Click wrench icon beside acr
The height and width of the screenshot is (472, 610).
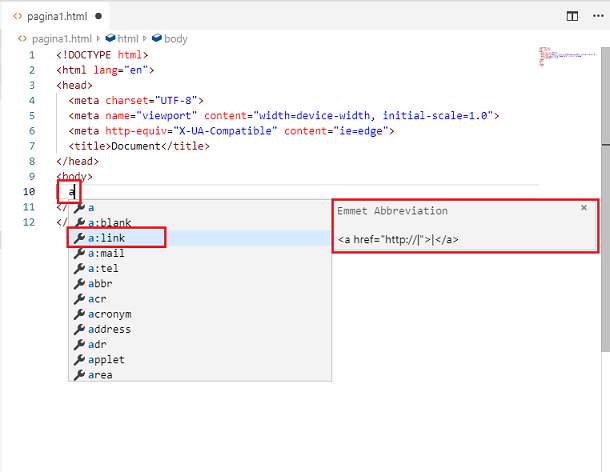(79, 299)
